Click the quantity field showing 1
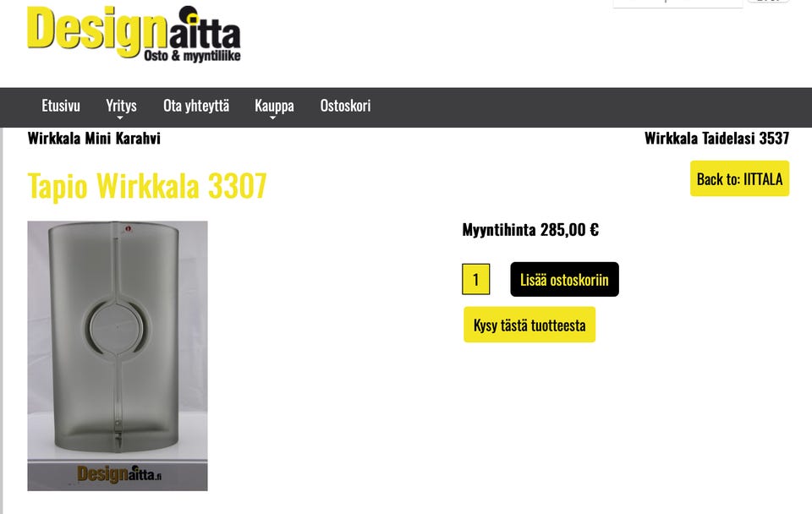The width and height of the screenshot is (812, 514). click(476, 280)
